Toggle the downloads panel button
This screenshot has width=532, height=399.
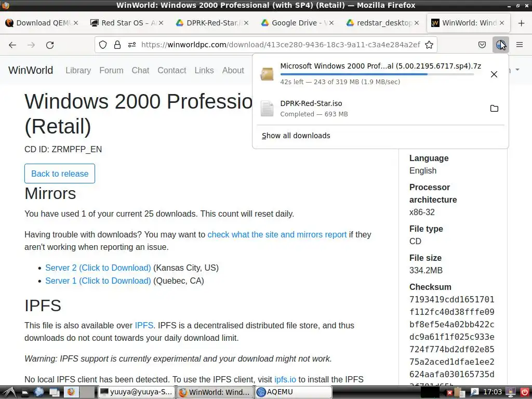(x=500, y=45)
